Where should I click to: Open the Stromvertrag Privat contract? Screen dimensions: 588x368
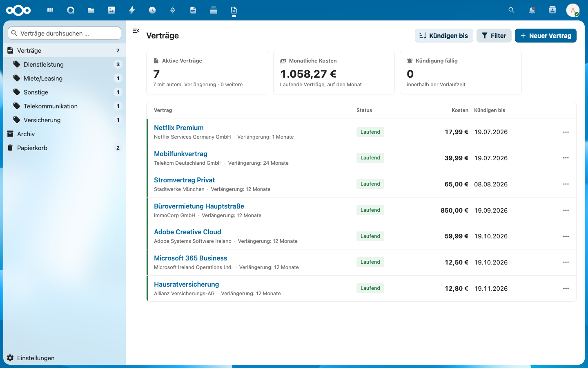pyautogui.click(x=184, y=180)
